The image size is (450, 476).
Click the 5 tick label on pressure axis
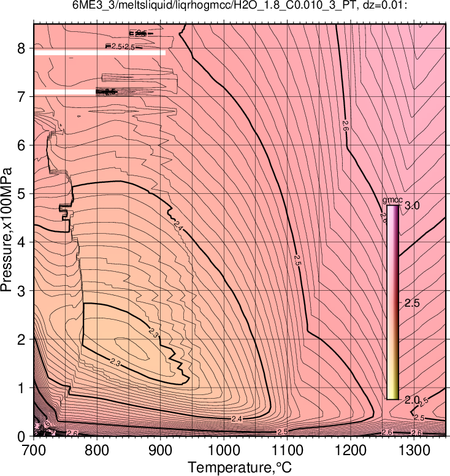click(x=21, y=194)
